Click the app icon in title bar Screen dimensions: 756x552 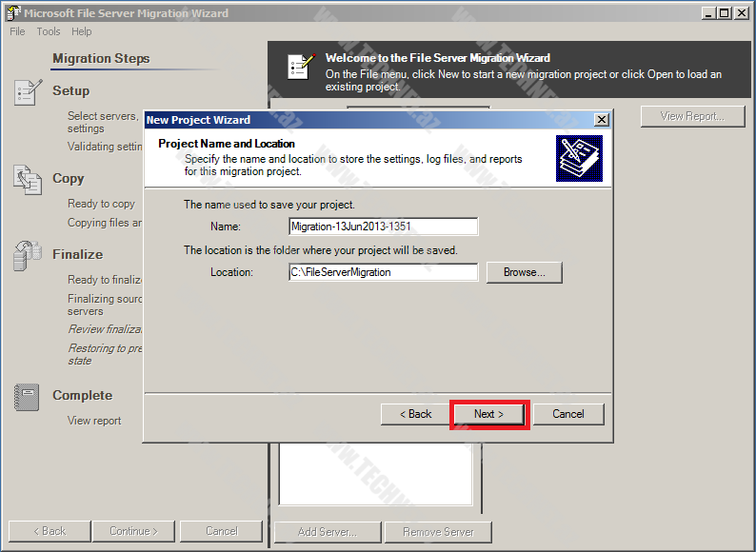tap(12, 13)
